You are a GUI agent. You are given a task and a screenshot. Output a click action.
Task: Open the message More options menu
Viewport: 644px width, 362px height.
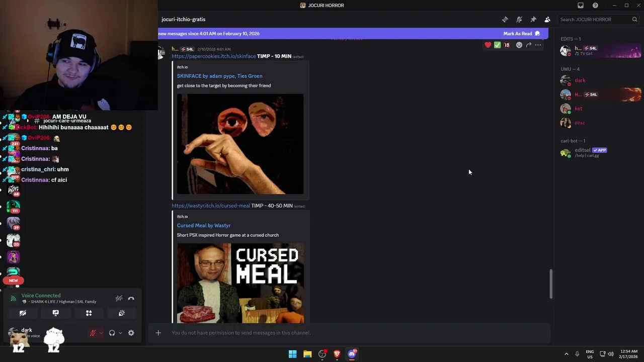(x=538, y=45)
